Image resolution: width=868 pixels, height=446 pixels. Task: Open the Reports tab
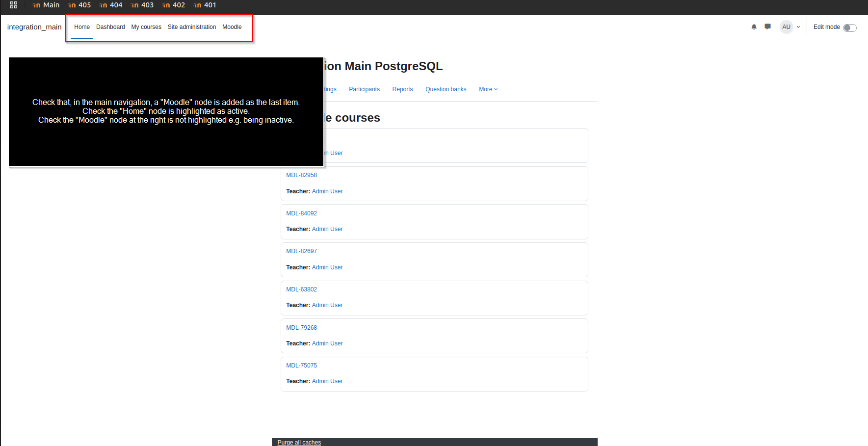tap(402, 89)
